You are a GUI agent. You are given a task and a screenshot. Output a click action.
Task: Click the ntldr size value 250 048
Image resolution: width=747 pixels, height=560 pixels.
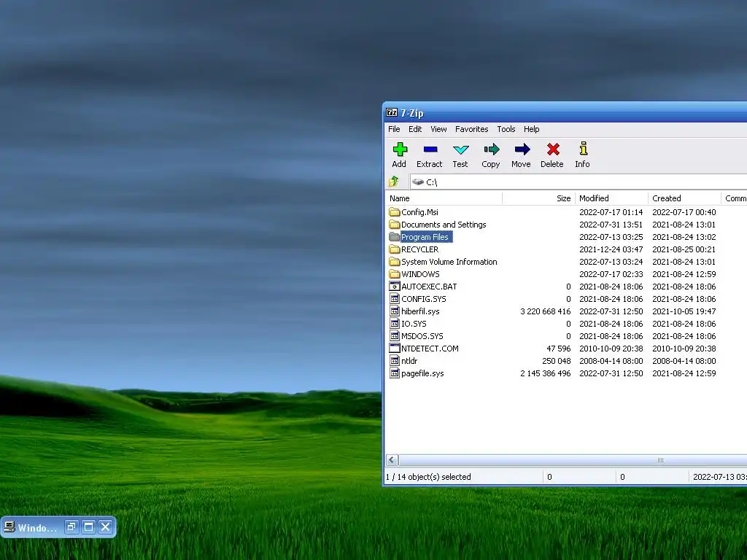[557, 361]
